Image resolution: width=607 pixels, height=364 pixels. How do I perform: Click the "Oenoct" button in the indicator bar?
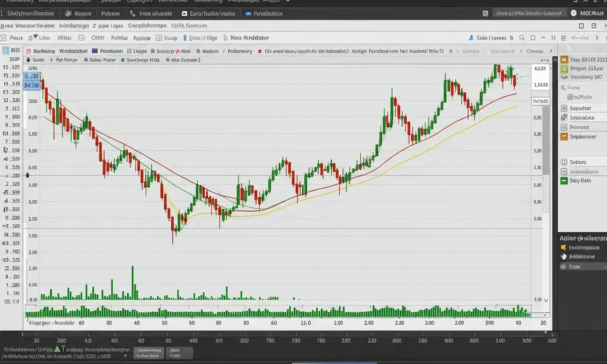click(x=535, y=51)
